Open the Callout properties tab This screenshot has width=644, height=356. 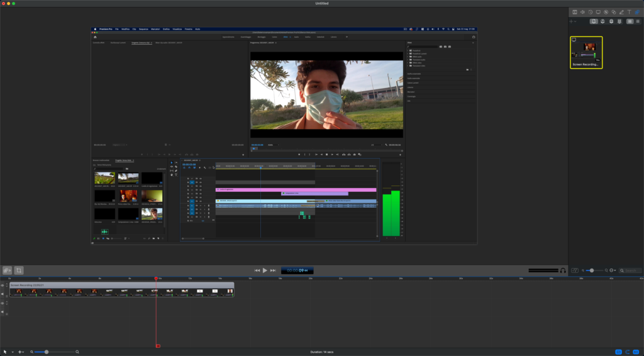pyautogui.click(x=606, y=13)
